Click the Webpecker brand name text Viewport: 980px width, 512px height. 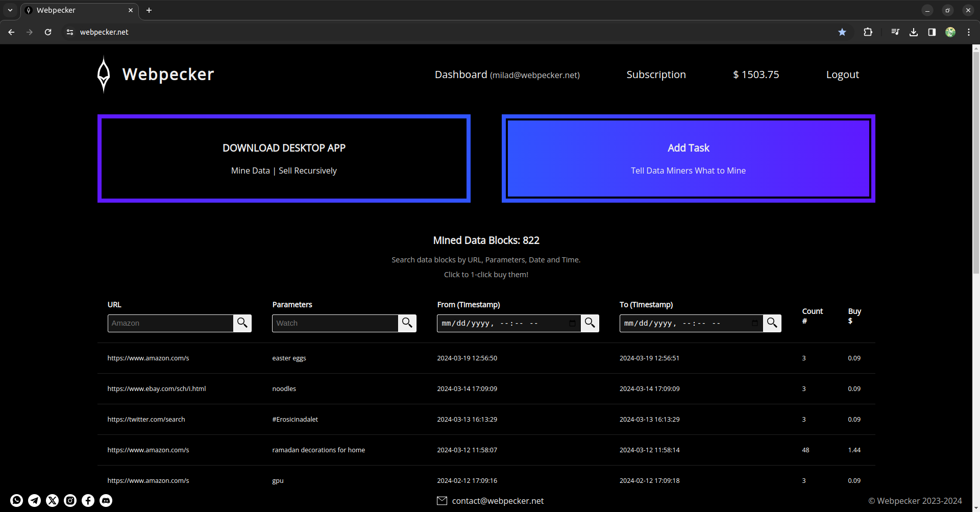point(168,75)
